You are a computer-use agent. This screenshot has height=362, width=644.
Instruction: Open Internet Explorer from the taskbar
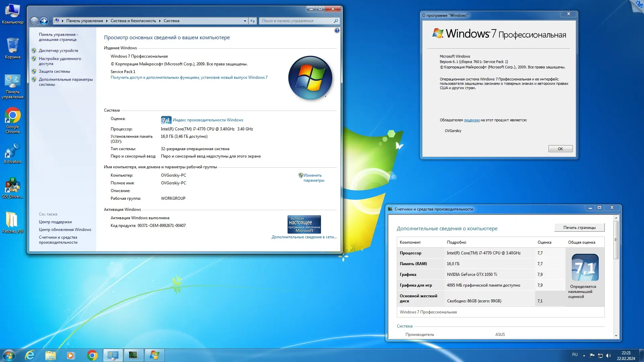pyautogui.click(x=30, y=355)
